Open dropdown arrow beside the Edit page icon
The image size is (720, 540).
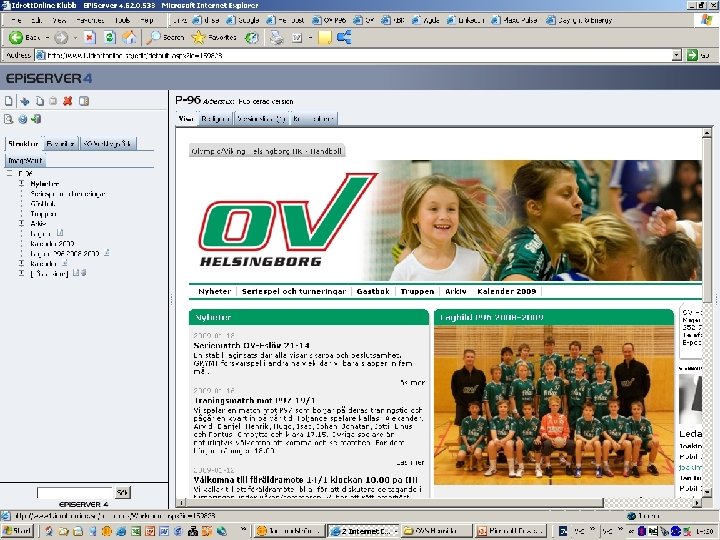[310, 37]
